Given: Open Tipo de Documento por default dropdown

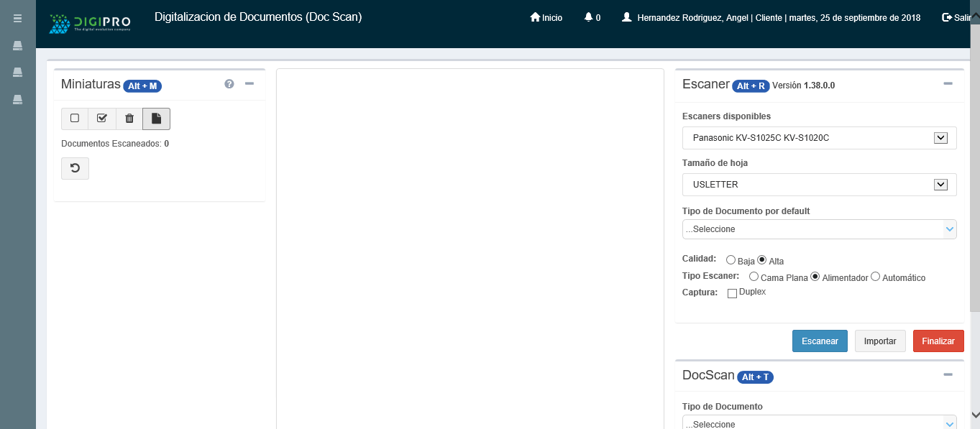Looking at the screenshot, I should 819,229.
